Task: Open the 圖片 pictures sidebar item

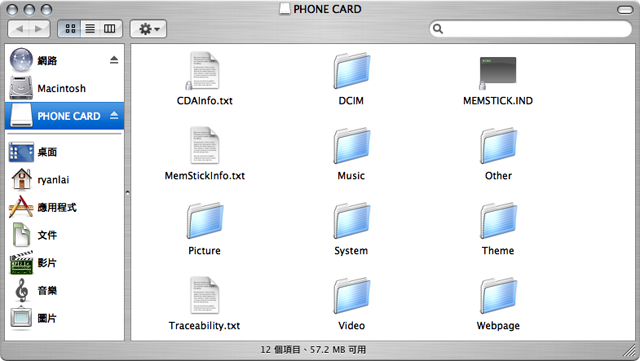Action: (64, 318)
